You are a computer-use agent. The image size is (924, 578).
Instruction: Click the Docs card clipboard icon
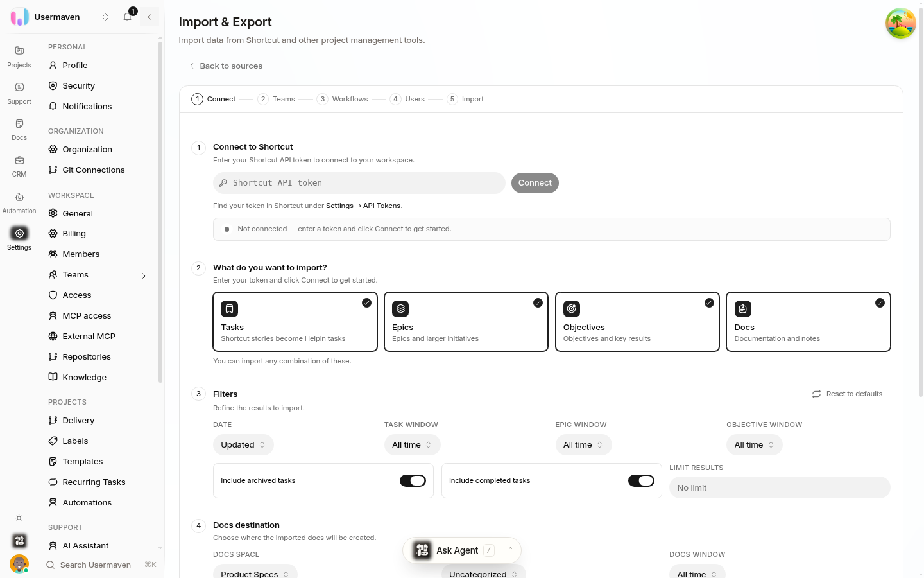tap(743, 309)
